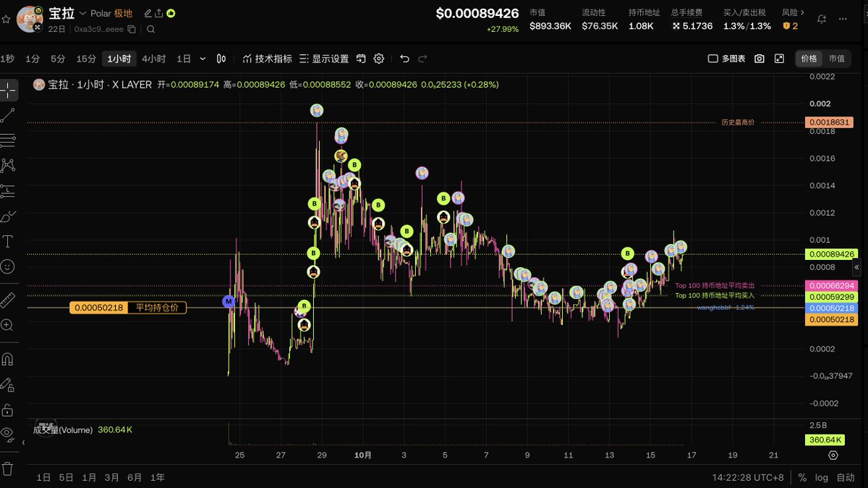Open the candlestick chart type selector
This screenshot has width=868, height=488.
click(x=222, y=59)
